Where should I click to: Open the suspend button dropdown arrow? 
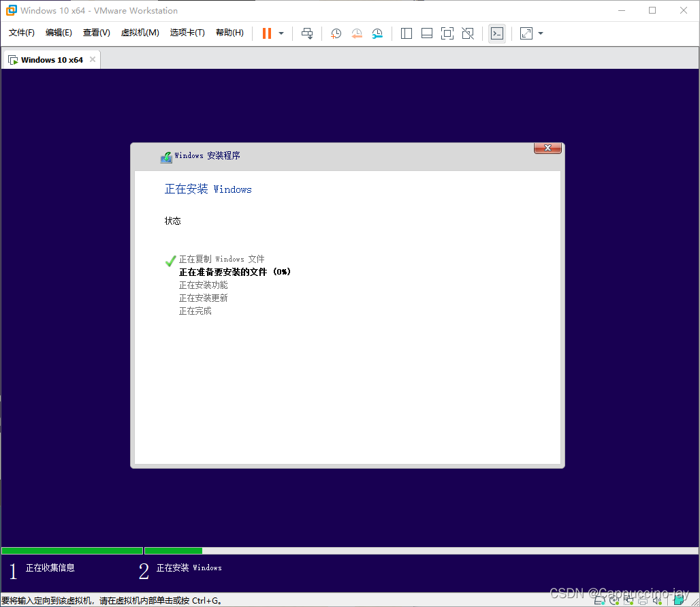[281, 33]
